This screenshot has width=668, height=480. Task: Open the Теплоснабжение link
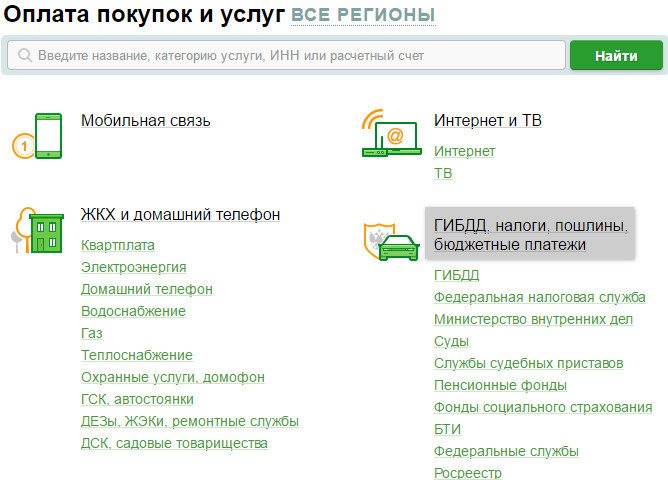click(137, 355)
